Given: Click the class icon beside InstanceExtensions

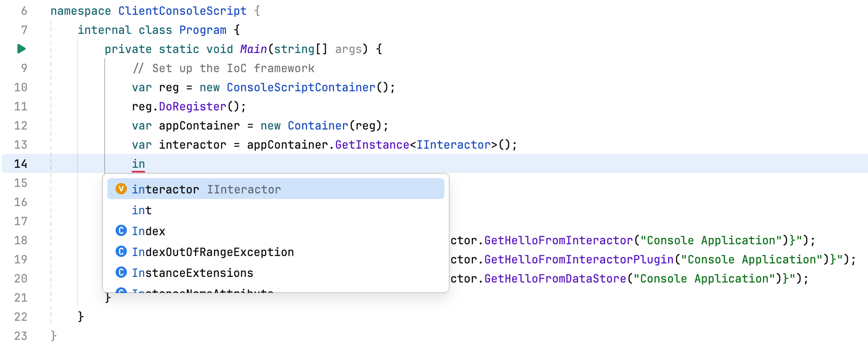Looking at the screenshot, I should (121, 273).
